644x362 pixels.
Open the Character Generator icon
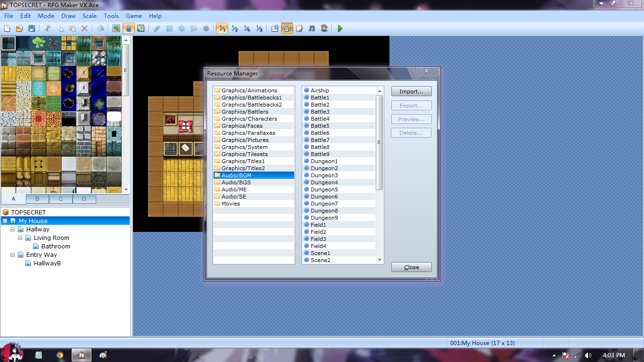point(324,28)
